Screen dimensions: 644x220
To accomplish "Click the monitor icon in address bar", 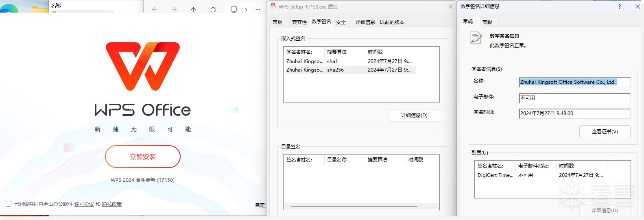I will [x=234, y=9].
